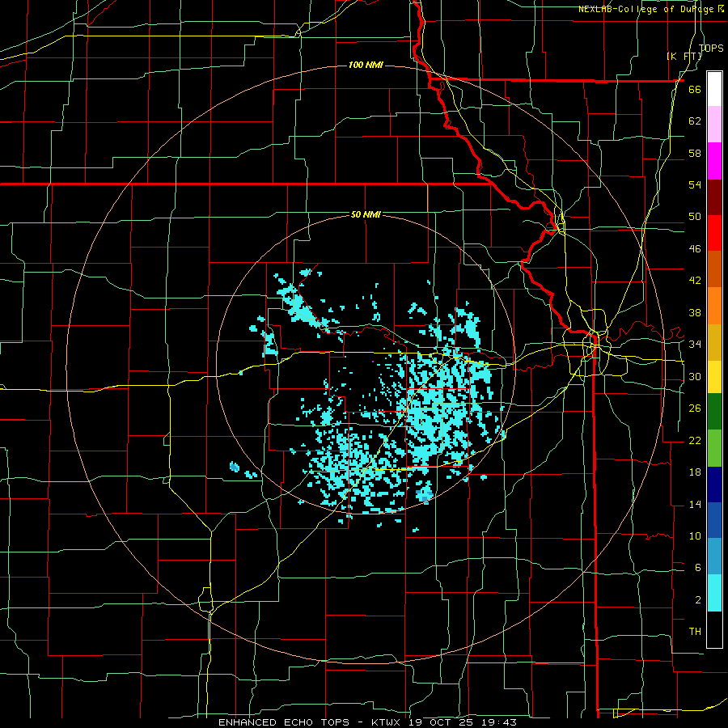The width and height of the screenshot is (728, 728).
Task: Click the '54' legend value
Action: click(x=695, y=184)
